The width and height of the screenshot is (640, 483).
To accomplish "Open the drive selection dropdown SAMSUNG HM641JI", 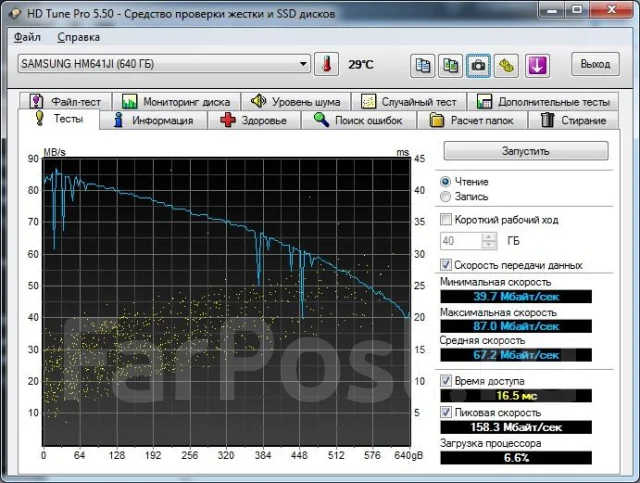I will pyautogui.click(x=164, y=64).
